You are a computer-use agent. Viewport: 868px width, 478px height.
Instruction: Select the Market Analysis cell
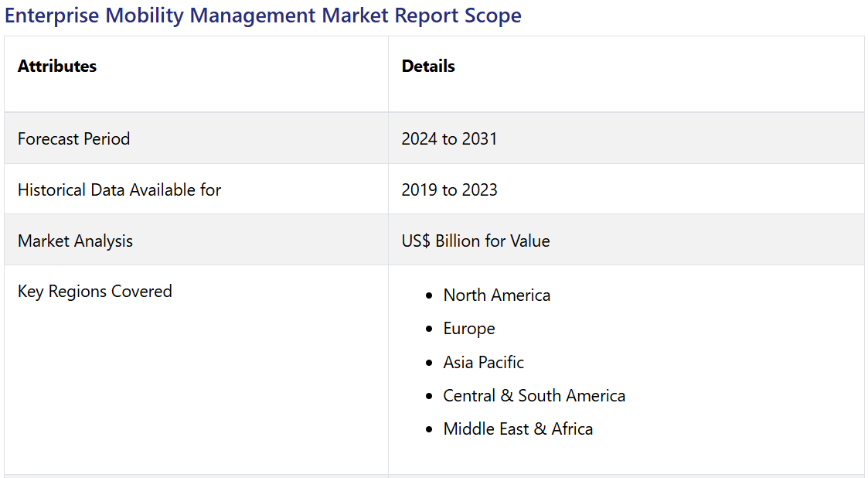point(196,240)
